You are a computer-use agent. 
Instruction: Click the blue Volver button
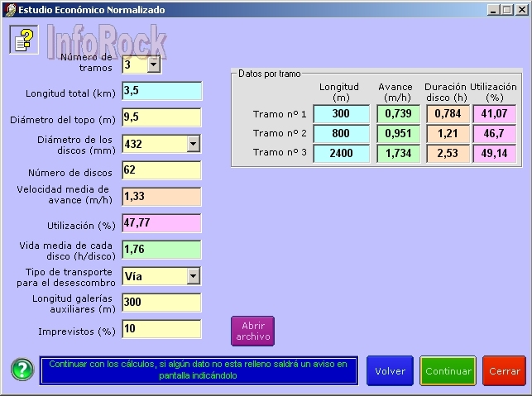click(x=390, y=371)
